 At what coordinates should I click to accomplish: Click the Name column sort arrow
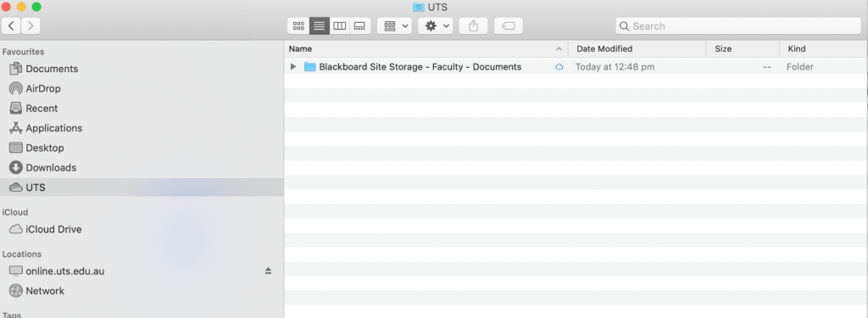[x=559, y=48]
